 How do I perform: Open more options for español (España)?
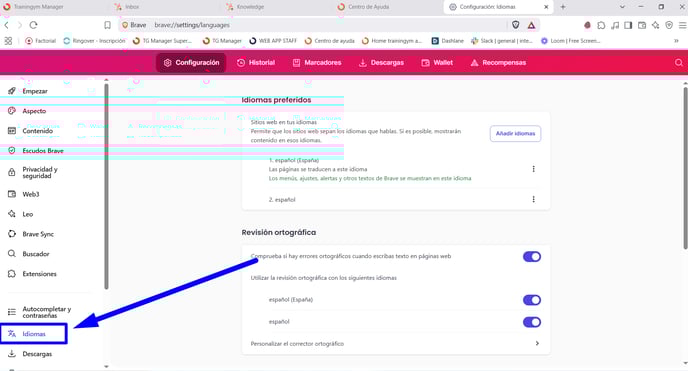(x=534, y=169)
